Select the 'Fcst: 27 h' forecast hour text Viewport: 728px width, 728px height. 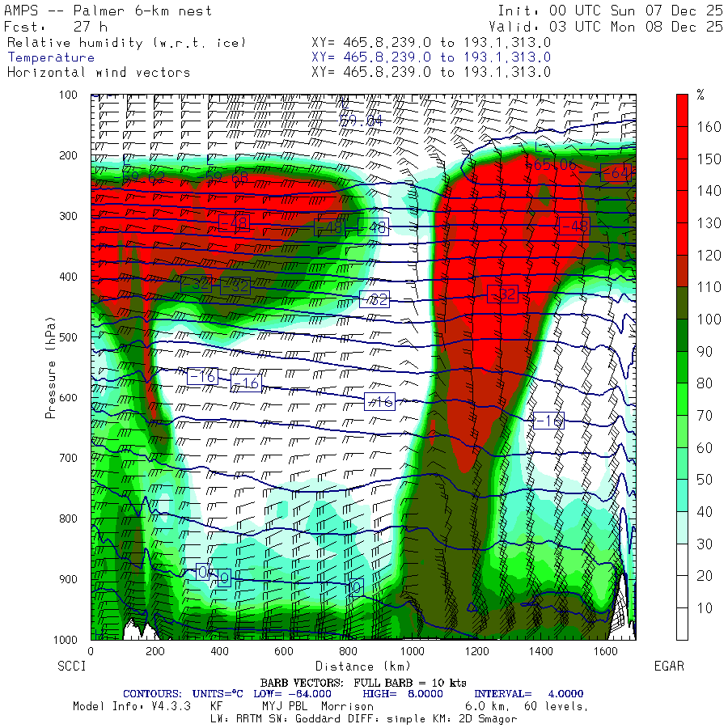pos(56,27)
